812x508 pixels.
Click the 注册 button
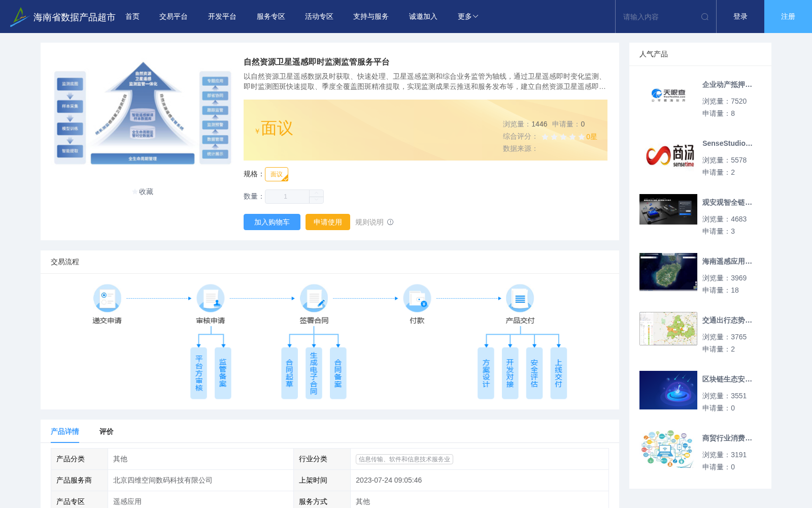click(x=788, y=17)
